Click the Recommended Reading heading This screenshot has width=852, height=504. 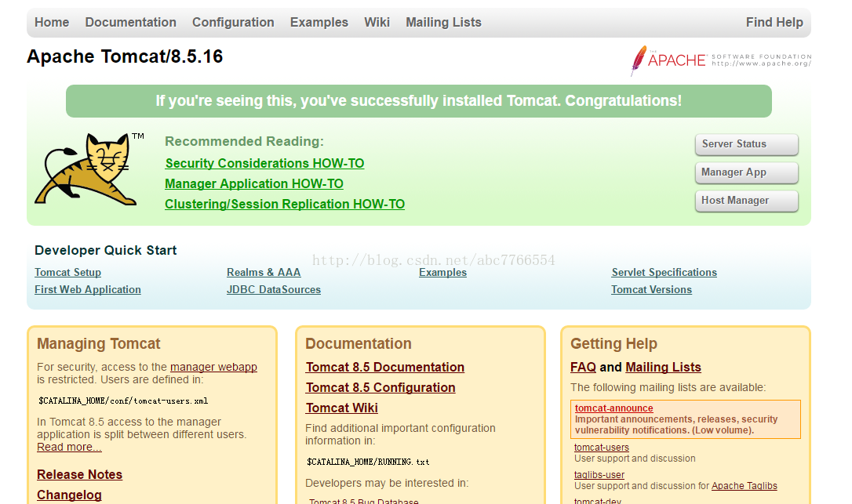point(244,142)
